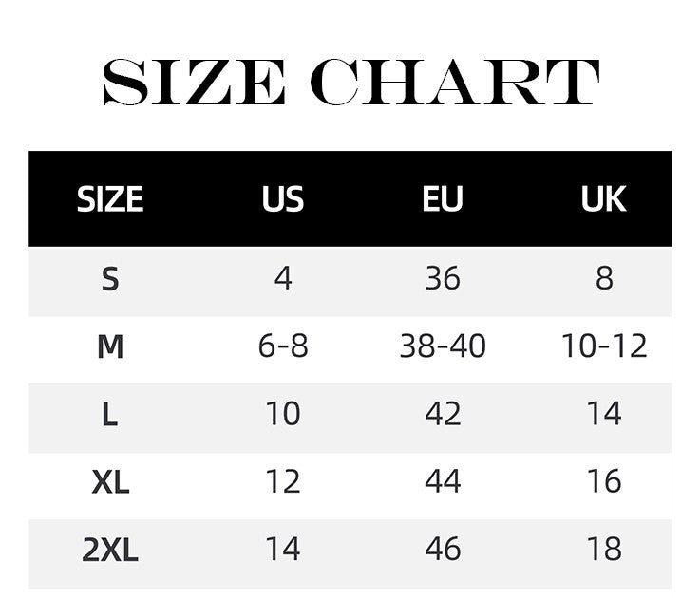
Task: Click the SIZE column header
Action: tap(110, 199)
